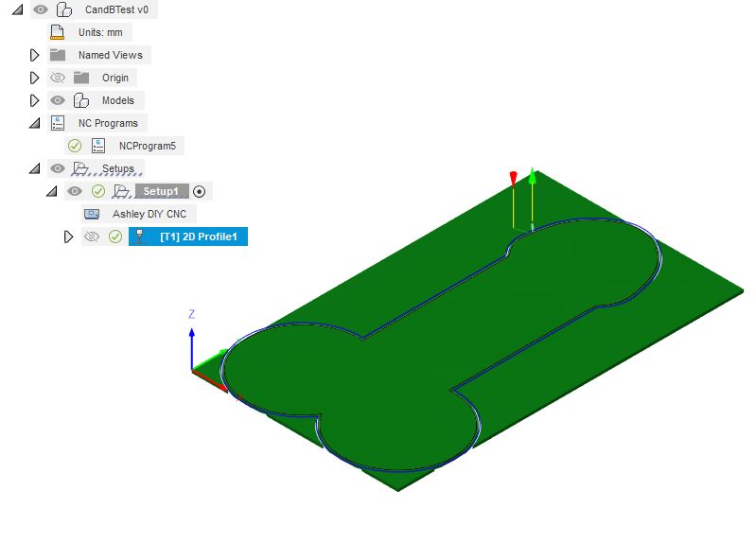Select Ashley DIY CNC machine entry
The height and width of the screenshot is (543, 756).
(149, 214)
